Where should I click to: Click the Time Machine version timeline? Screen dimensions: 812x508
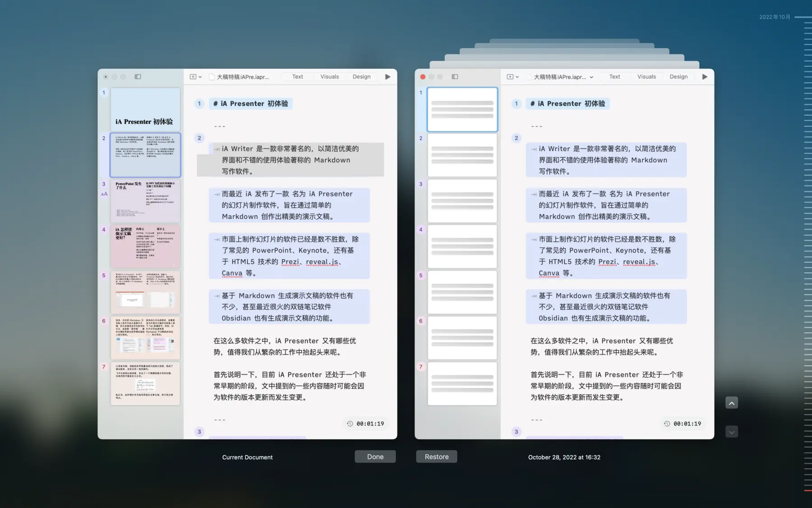808,253
